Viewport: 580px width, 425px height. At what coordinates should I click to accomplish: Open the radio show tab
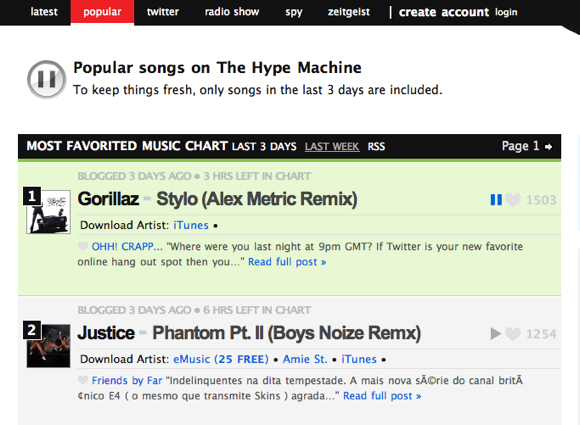232,12
